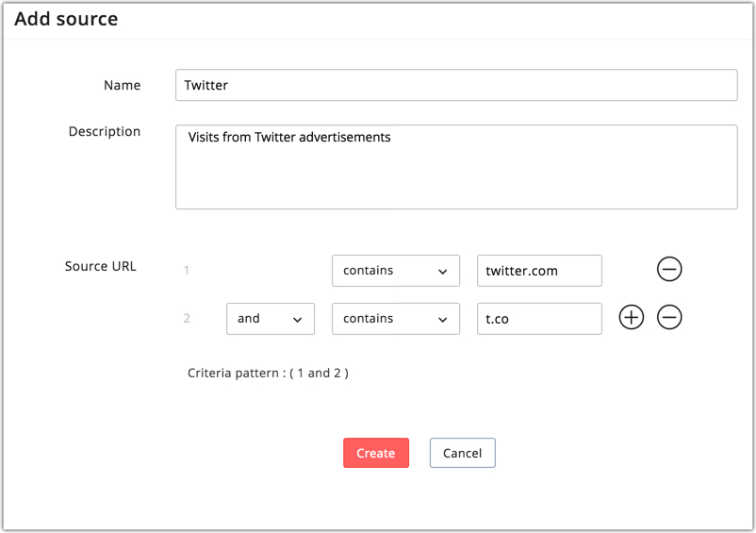Click the Source URL label
Image resolution: width=756 pixels, height=533 pixels.
point(100,266)
